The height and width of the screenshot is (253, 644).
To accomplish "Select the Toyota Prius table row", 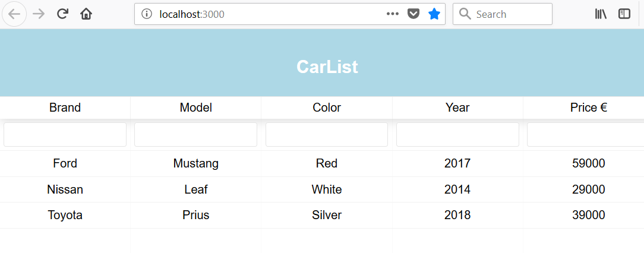I will pos(322,215).
